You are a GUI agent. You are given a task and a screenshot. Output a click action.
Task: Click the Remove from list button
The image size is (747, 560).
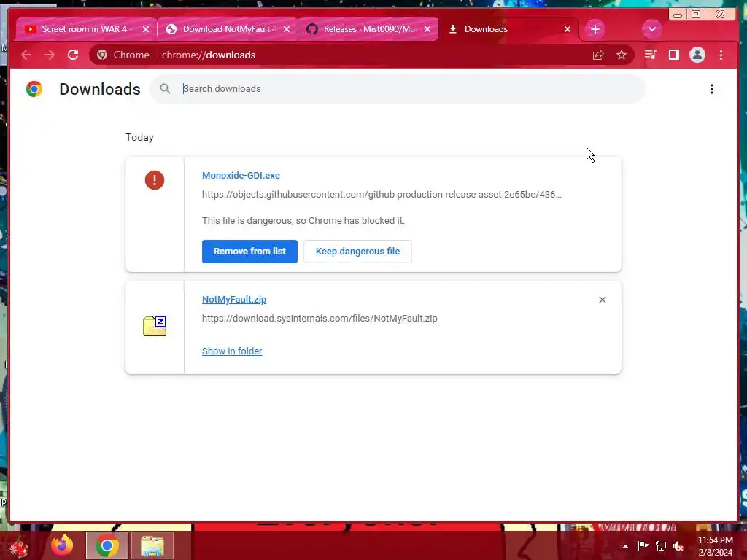click(x=249, y=252)
